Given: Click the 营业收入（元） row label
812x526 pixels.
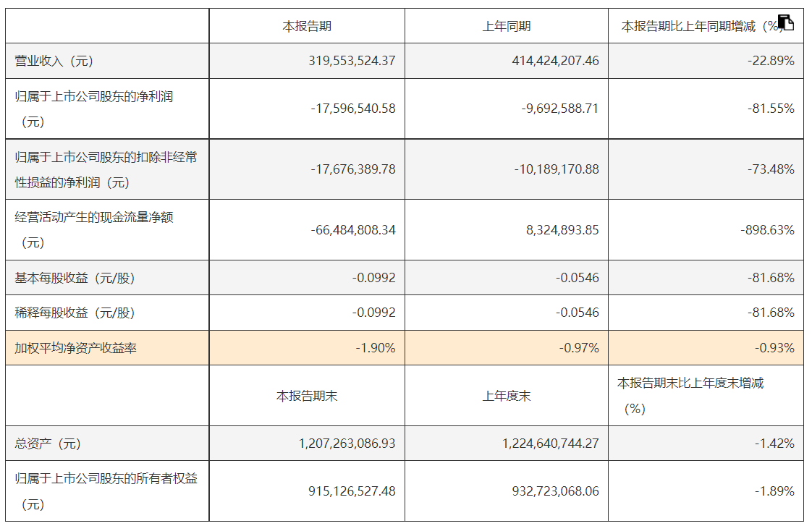Looking at the screenshot, I should [x=54, y=61].
